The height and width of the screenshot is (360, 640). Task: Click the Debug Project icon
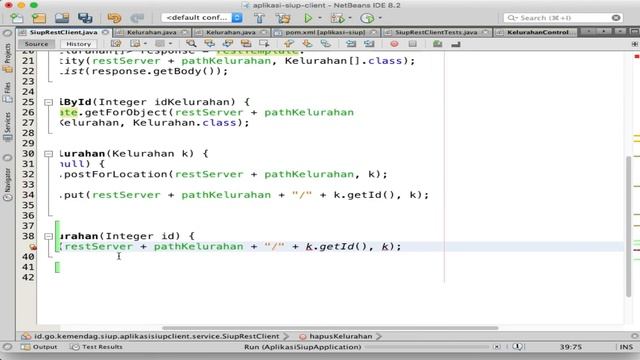pyautogui.click(x=337, y=18)
